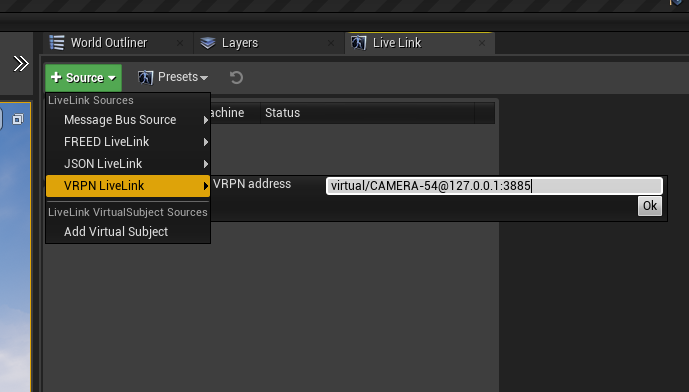Click the World Outliner list icon
The width and height of the screenshot is (689, 392).
[x=57, y=43]
